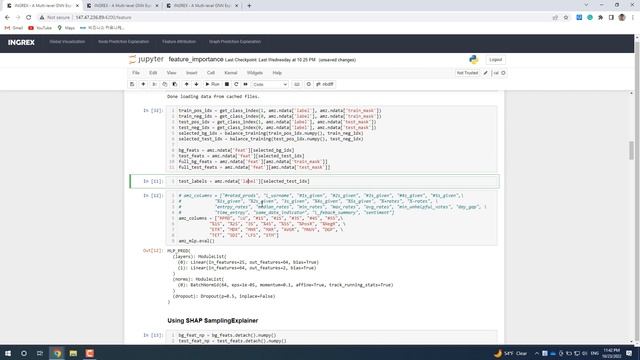Viewport: 640px width, 360px height.
Task: Move selected cell down with arrow icon
Action: (x=196, y=84)
